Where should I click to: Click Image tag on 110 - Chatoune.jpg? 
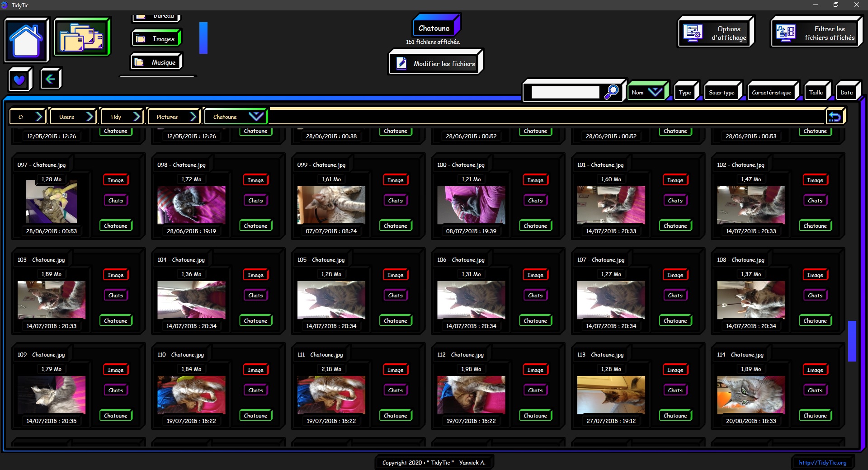tap(255, 370)
